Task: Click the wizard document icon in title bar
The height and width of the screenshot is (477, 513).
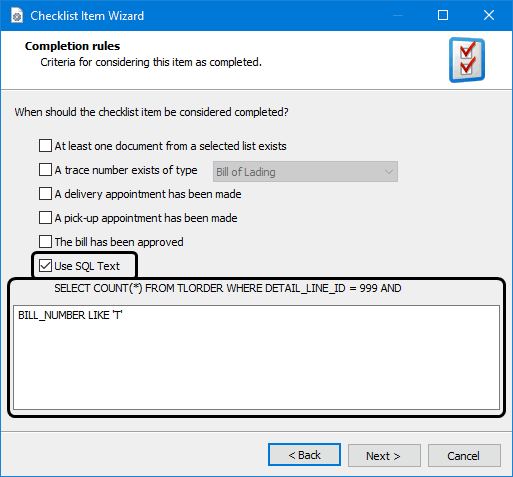Action: click(17, 16)
